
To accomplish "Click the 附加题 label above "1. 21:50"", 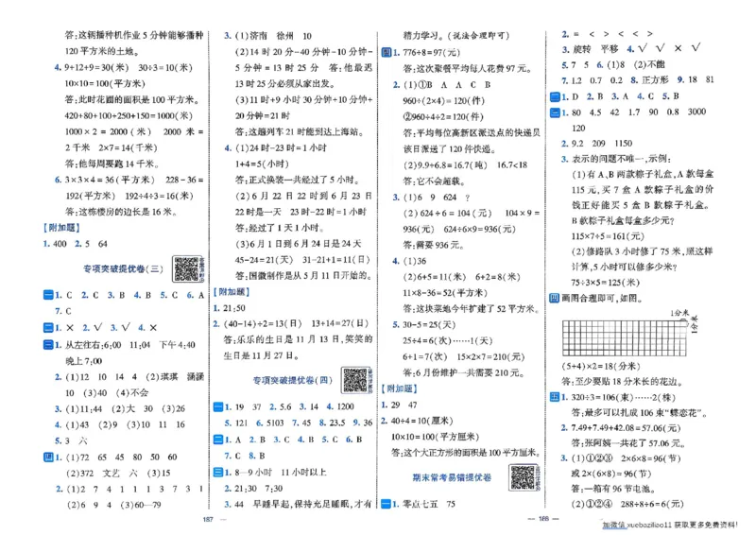I will (232, 292).
